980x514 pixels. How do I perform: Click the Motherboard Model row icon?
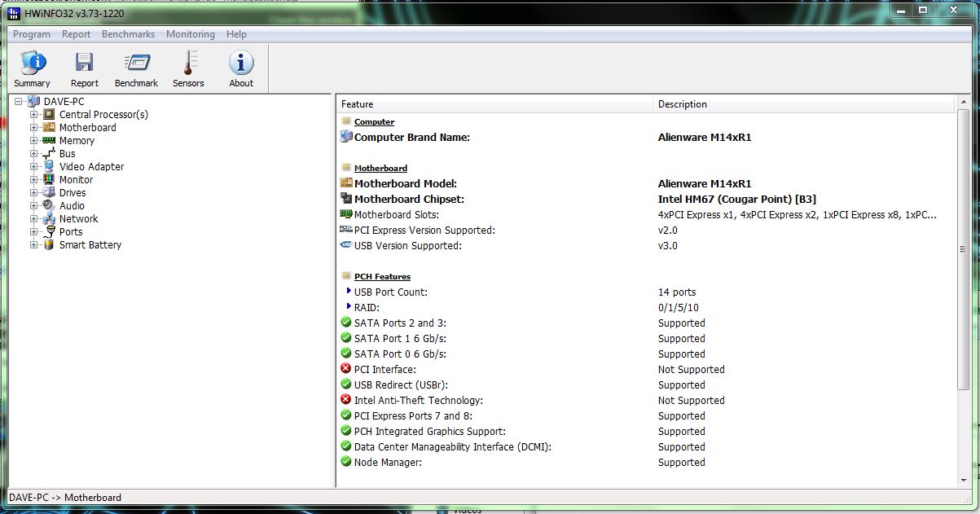(346, 183)
